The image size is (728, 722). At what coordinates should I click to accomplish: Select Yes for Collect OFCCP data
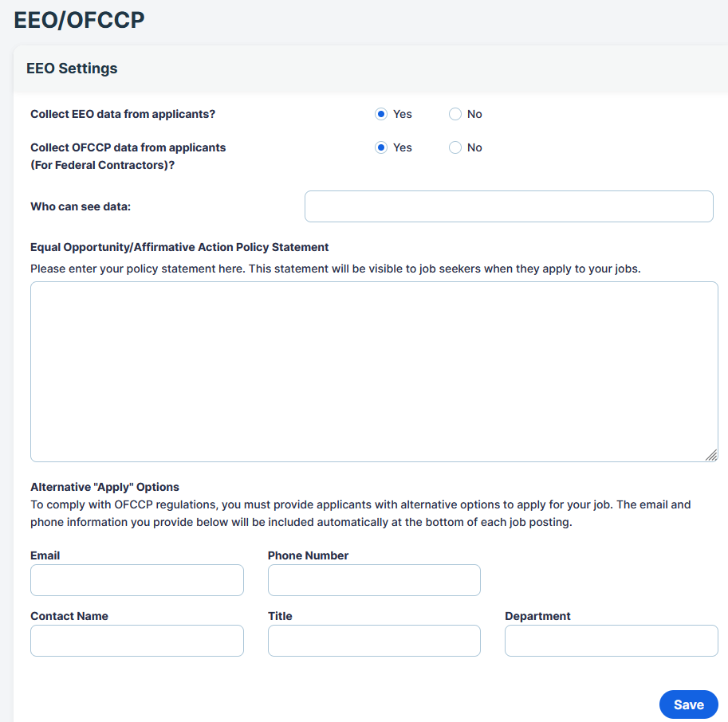[x=380, y=147]
